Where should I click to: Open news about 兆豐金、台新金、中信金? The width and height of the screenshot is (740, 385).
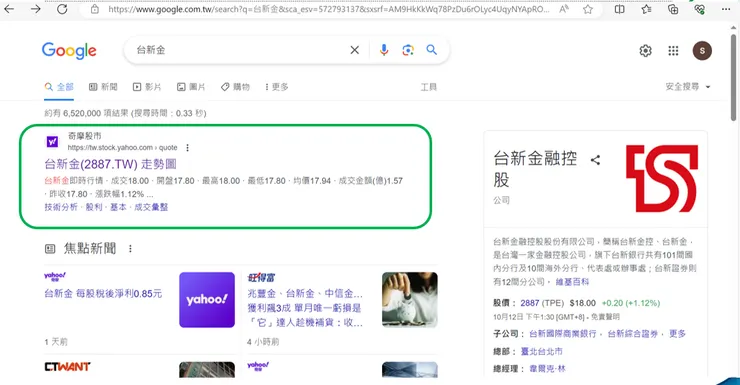click(305, 308)
